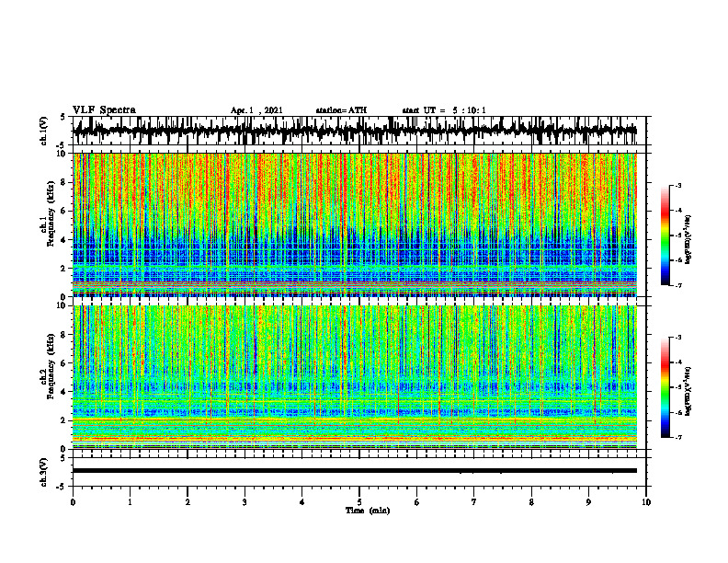Viewport: 728px width, 563px height.
Task: Click the "Time (min)" x-axis label
Action: [x=368, y=511]
